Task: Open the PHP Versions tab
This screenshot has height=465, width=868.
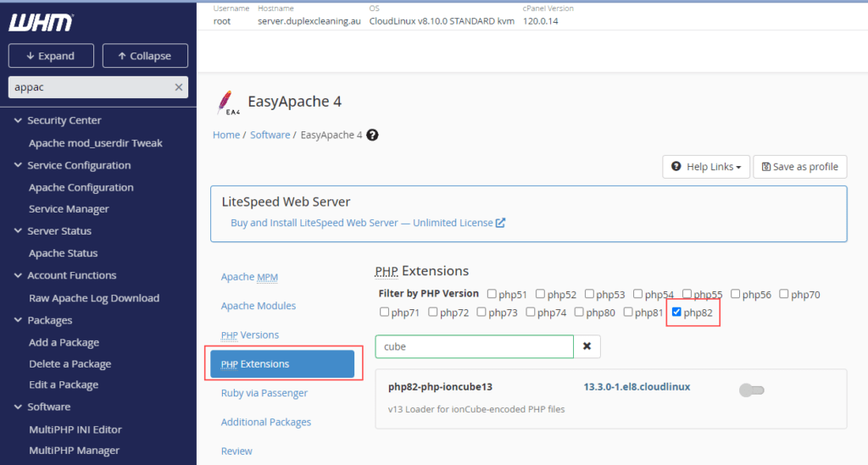Action: pos(250,335)
